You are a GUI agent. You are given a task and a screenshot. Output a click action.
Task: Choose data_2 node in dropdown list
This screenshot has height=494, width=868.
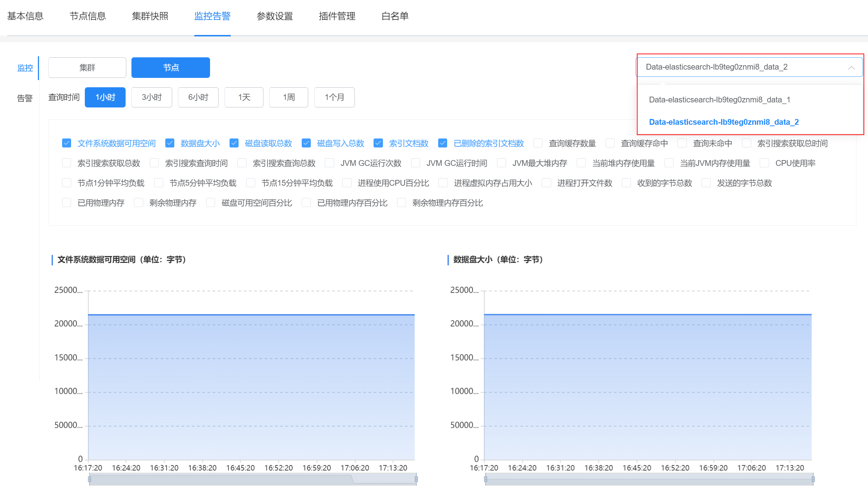pyautogui.click(x=724, y=122)
